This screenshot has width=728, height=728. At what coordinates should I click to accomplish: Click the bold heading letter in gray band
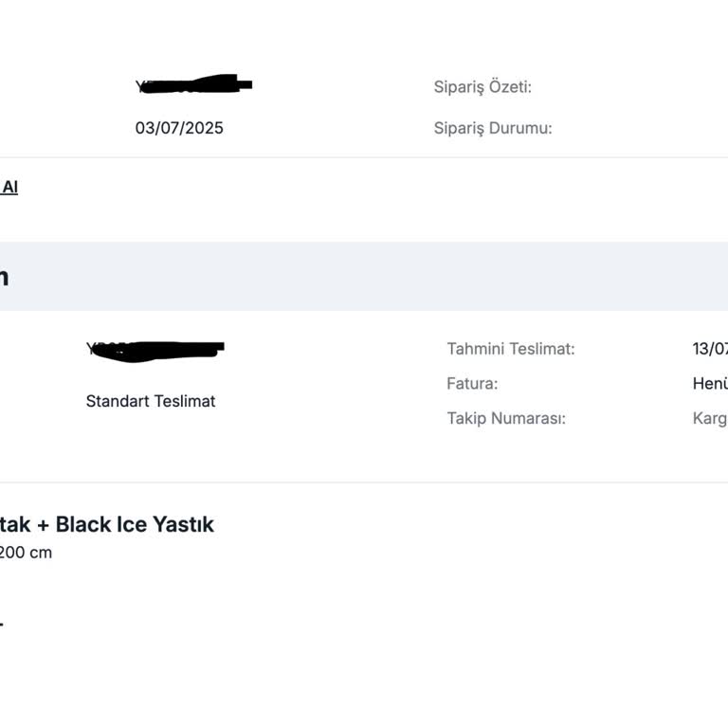4,277
